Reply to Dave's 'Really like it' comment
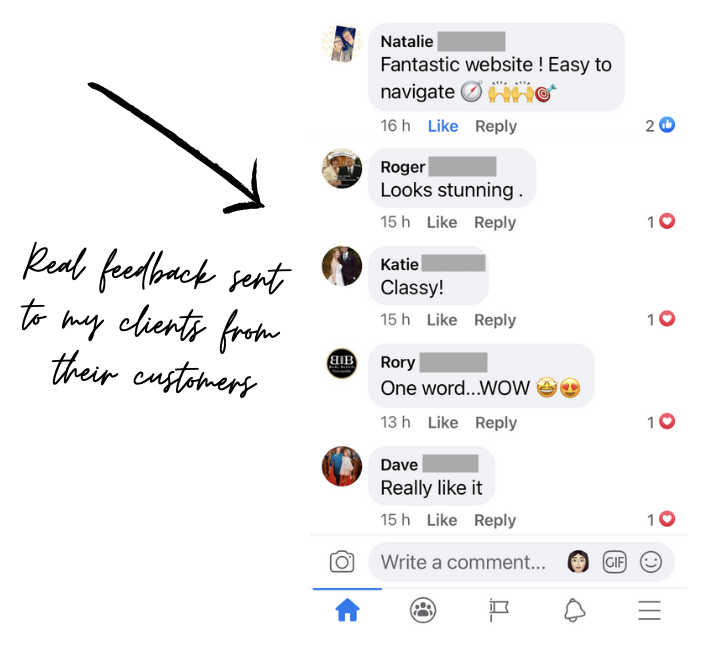Screen dimensions: 720x652 [495, 520]
